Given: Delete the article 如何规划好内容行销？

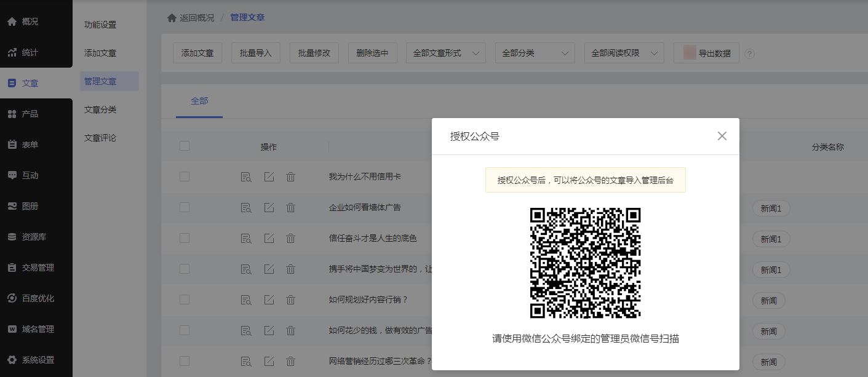Looking at the screenshot, I should pos(291,300).
